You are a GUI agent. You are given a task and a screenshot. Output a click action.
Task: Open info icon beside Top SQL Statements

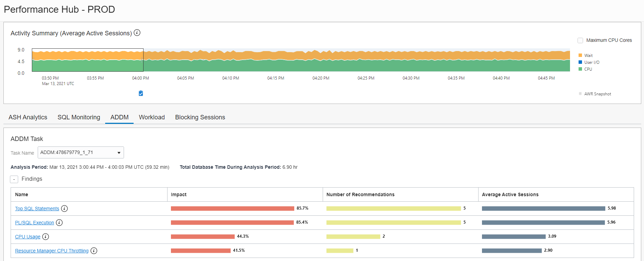[x=64, y=209]
